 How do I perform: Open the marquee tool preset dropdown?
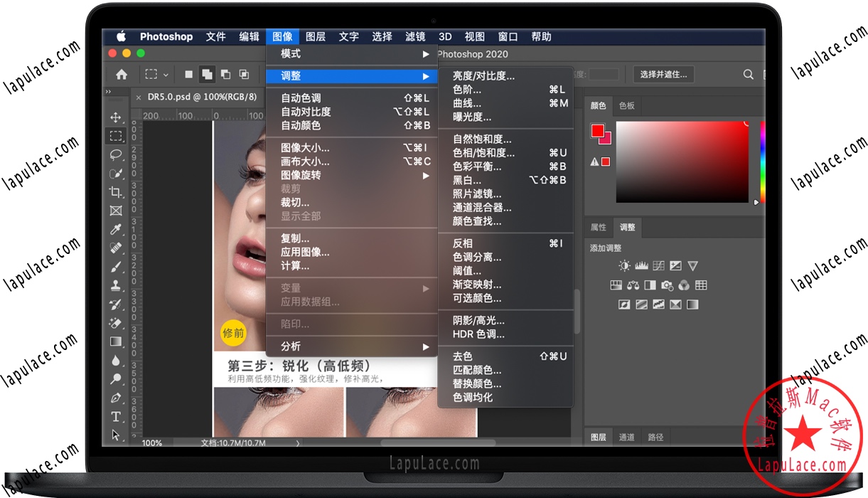[165, 74]
